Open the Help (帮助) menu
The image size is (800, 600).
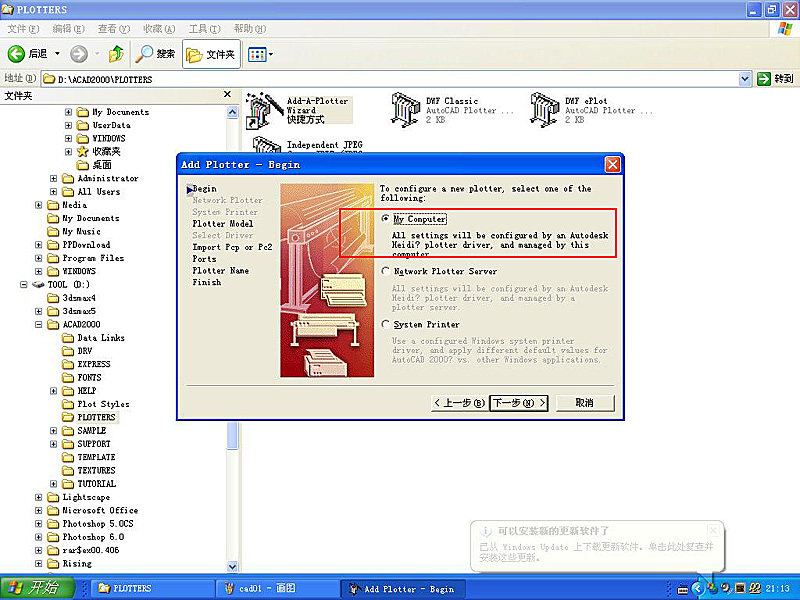click(x=250, y=29)
